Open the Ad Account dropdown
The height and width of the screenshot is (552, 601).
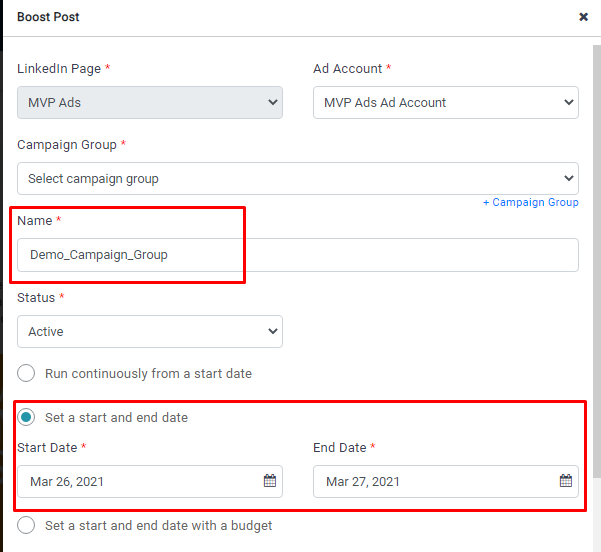click(445, 102)
